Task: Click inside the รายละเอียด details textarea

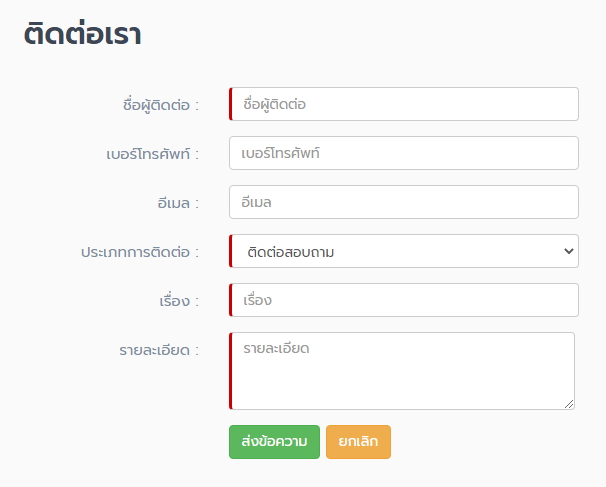Action: [x=402, y=371]
